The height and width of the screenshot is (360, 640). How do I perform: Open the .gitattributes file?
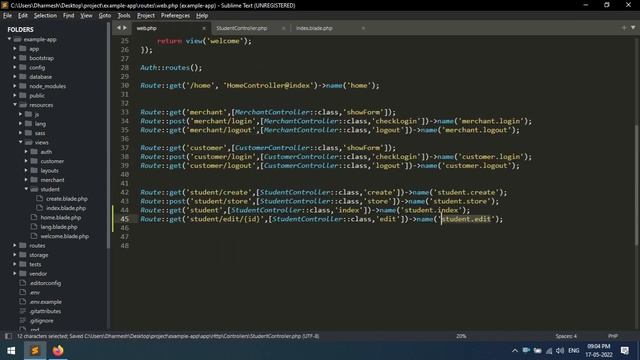45,311
